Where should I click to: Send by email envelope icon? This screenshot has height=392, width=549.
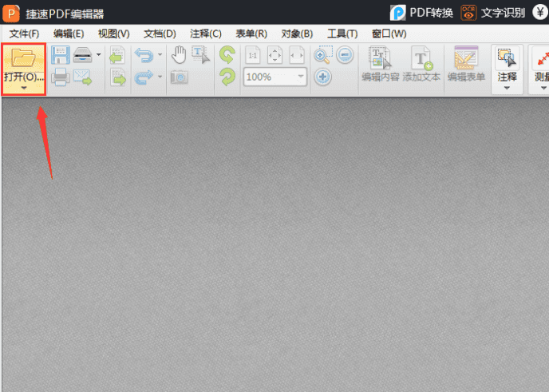click(x=83, y=77)
